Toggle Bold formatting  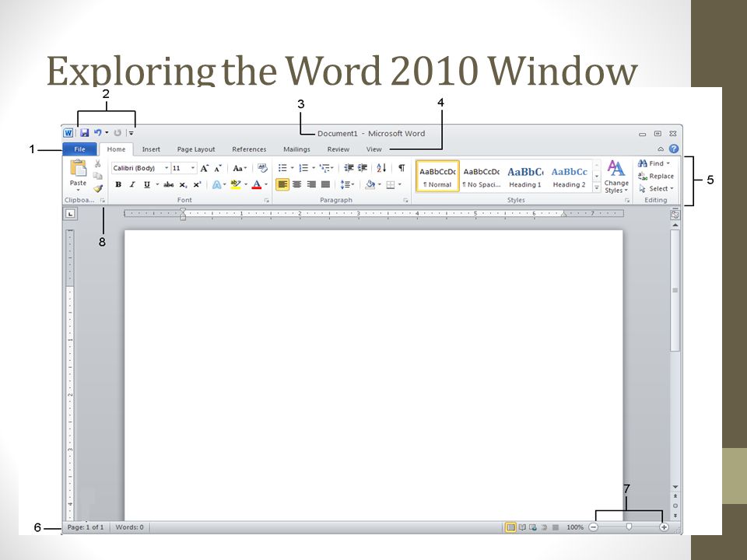(118, 185)
